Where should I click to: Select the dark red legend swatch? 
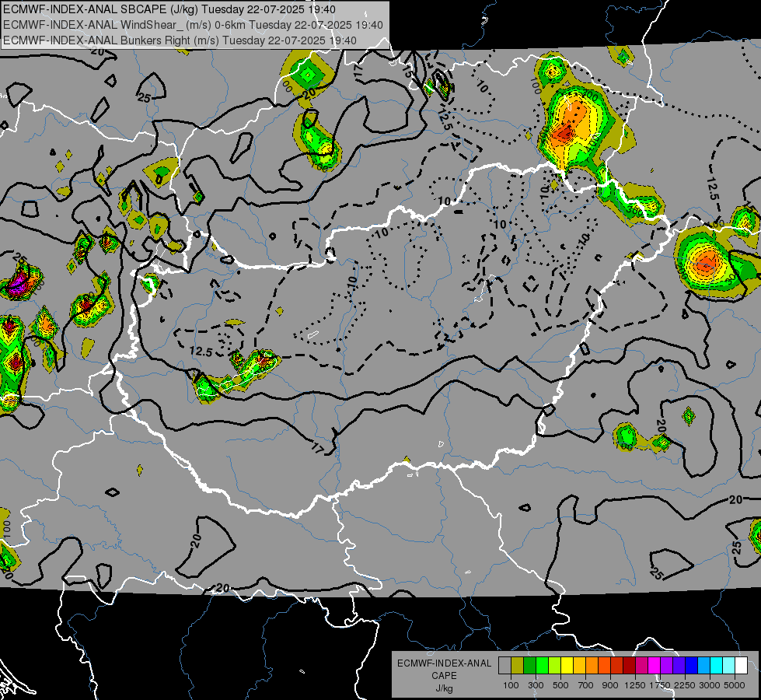tap(629, 666)
